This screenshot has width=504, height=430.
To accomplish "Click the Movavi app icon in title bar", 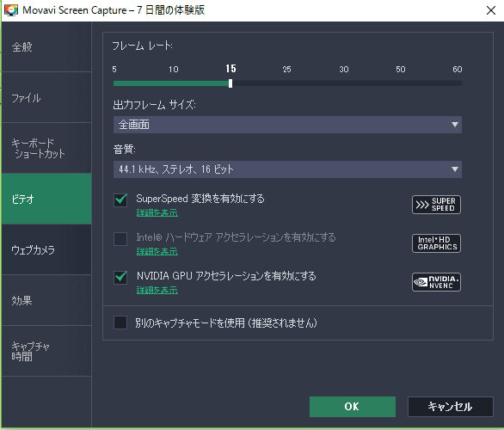I will [11, 10].
